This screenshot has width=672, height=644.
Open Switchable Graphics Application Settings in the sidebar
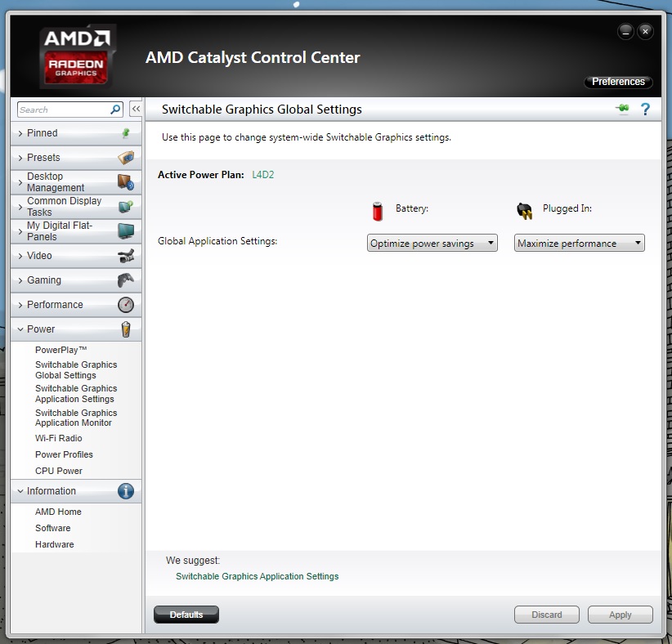click(x=76, y=393)
